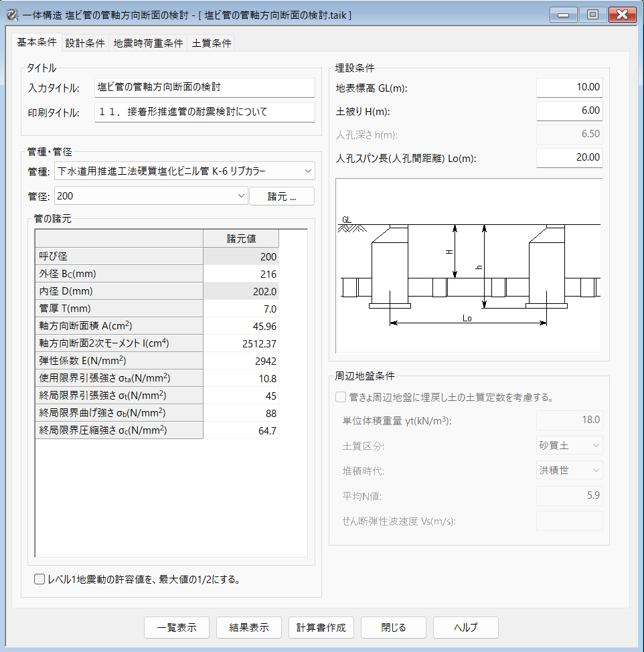The height and width of the screenshot is (652, 644).
Task: Click the 入力タイトル text field
Action: (x=204, y=88)
